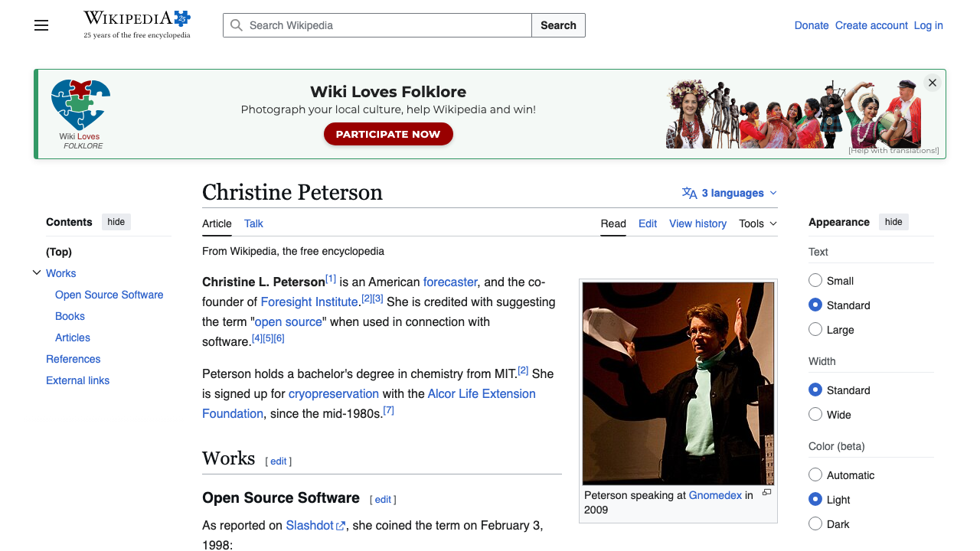Switch to the Article tab
This screenshot has height=551, width=980.
[217, 223]
